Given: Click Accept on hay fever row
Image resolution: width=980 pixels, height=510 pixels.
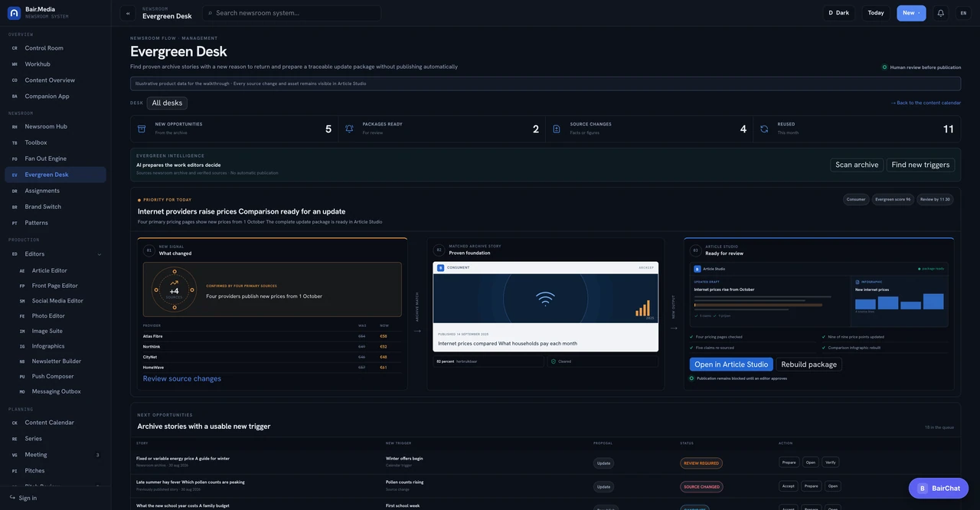Looking at the screenshot, I should (x=788, y=486).
